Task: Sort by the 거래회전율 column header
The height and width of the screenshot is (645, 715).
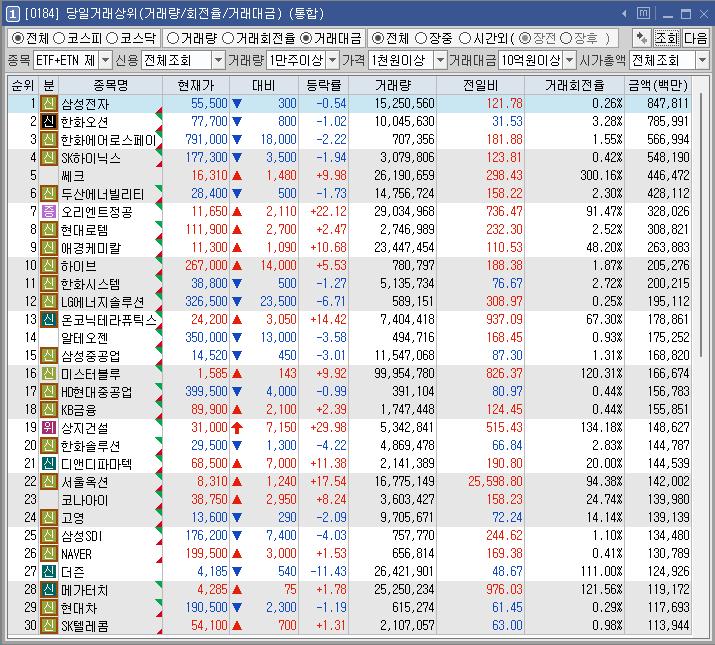Action: (574, 85)
